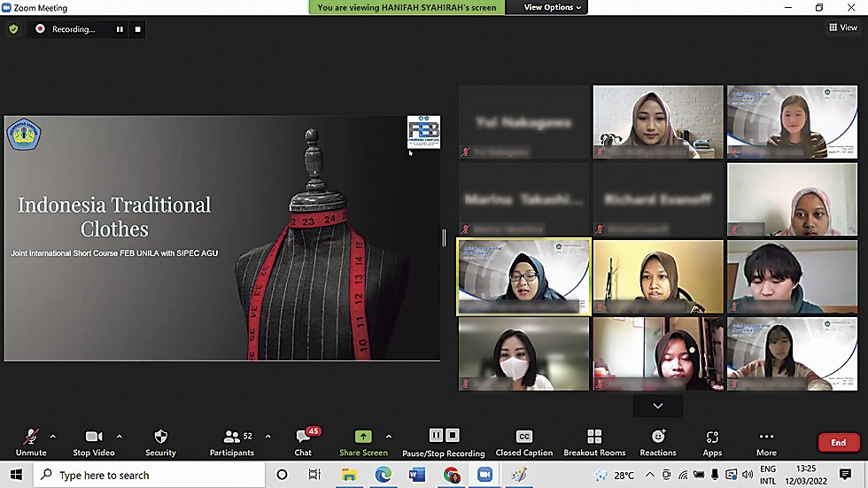The height and width of the screenshot is (488, 868).
Task: Enable Closed Caption
Action: point(523,443)
